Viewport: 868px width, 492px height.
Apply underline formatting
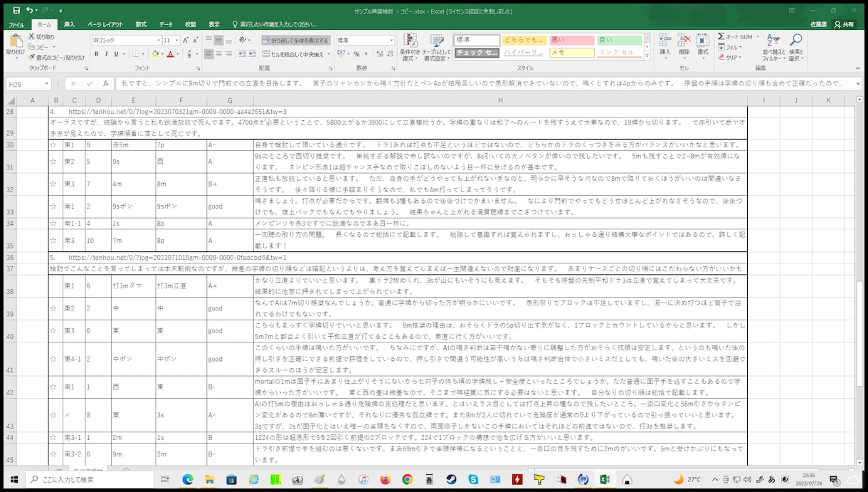click(x=117, y=54)
